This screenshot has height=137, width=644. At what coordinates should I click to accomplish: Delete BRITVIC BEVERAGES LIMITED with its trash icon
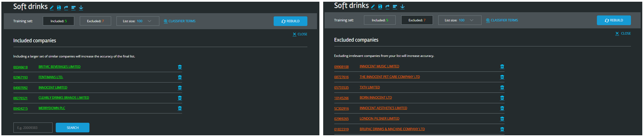(x=180, y=67)
